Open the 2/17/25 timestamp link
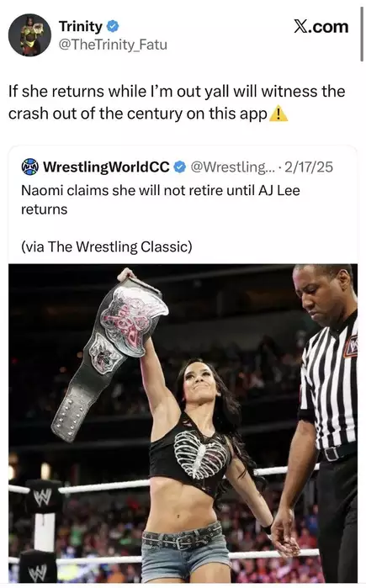366x588 pixels. (x=309, y=167)
